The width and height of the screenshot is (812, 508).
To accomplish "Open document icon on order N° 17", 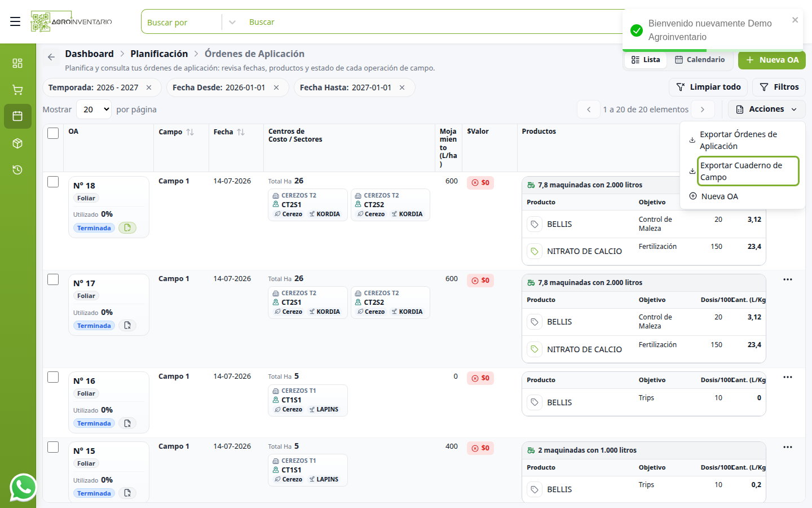I will pos(127,326).
